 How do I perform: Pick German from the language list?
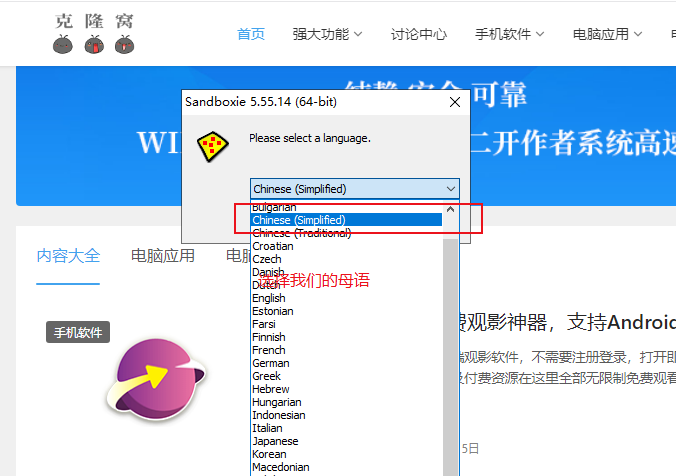[347, 363]
